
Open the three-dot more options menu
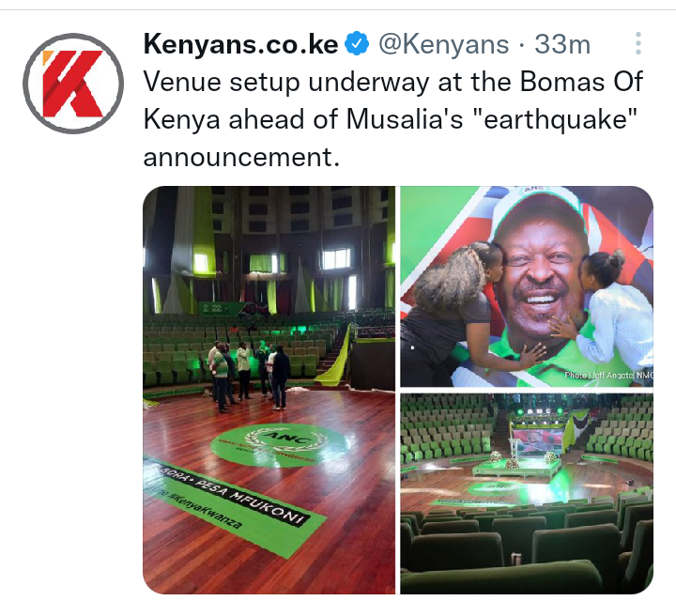(638, 43)
